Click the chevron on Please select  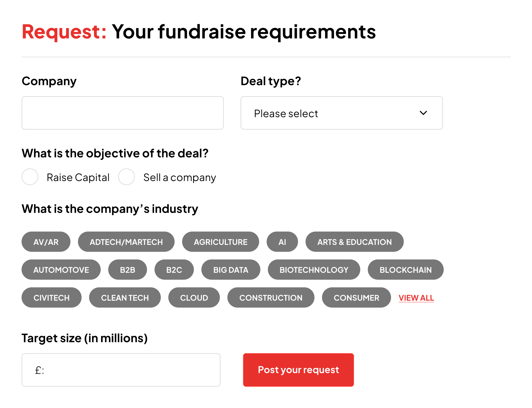pyautogui.click(x=423, y=113)
